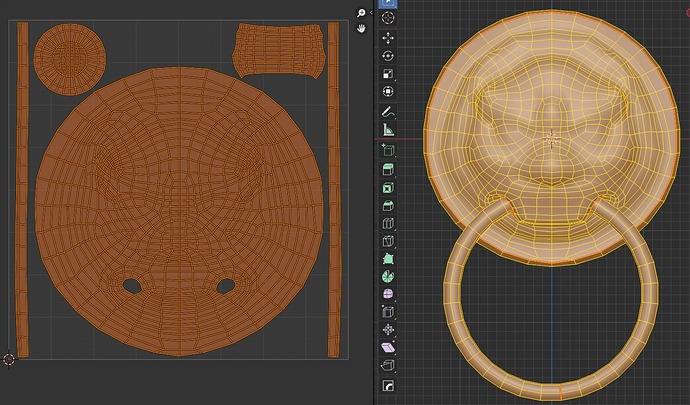Image resolution: width=690 pixels, height=405 pixels.
Task: Activate the Rip Region tool
Action: [x=388, y=365]
